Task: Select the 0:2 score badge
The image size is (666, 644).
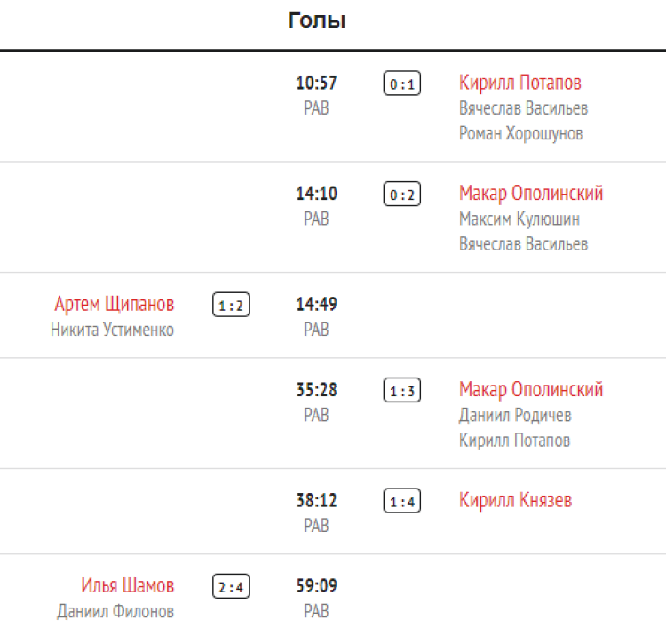Action: click(x=401, y=195)
